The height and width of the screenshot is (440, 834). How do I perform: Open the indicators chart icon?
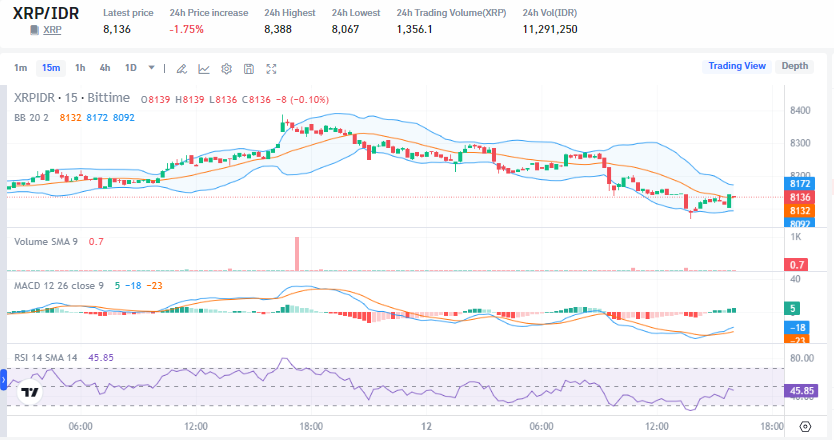204,69
